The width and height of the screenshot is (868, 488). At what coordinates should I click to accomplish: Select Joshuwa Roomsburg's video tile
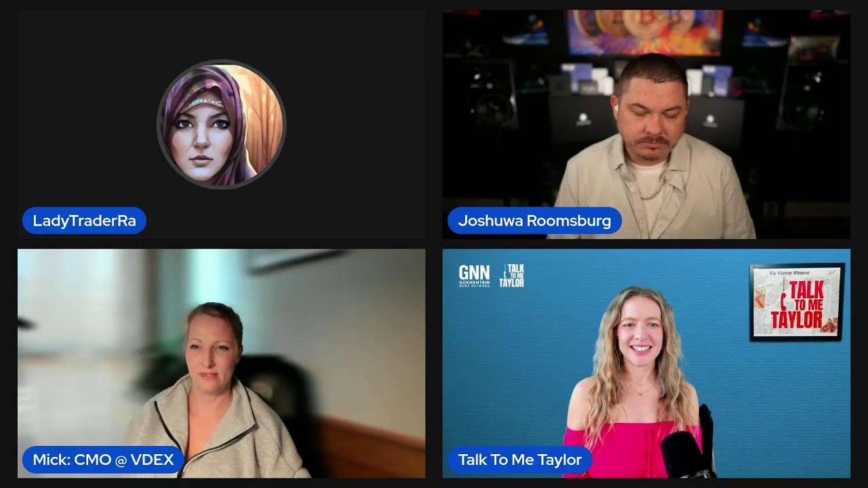tap(646, 124)
